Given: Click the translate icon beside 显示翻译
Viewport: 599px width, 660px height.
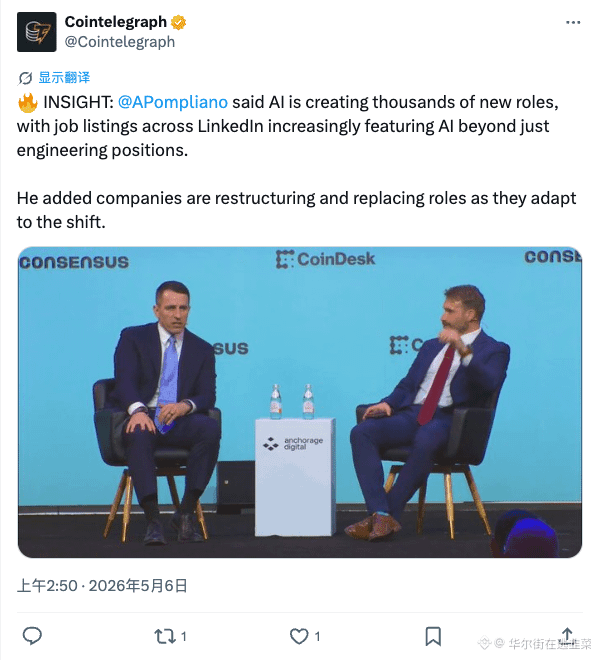Looking at the screenshot, I should click(x=25, y=78).
